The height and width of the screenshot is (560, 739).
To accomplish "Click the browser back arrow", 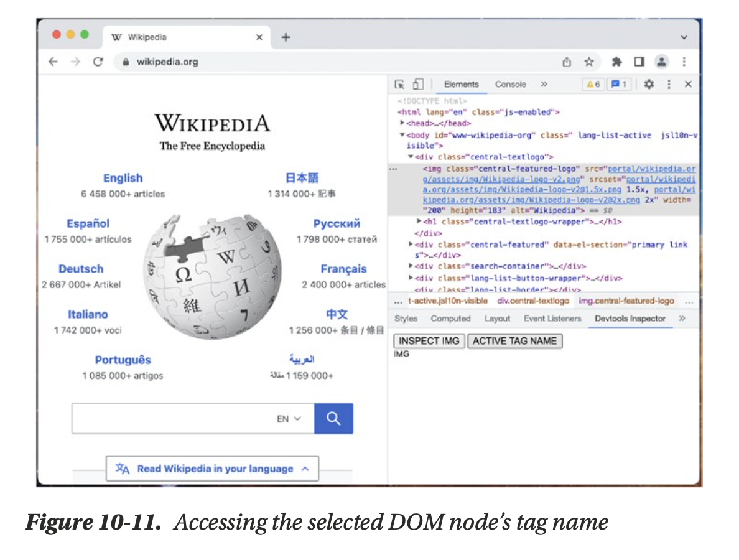I will click(53, 62).
